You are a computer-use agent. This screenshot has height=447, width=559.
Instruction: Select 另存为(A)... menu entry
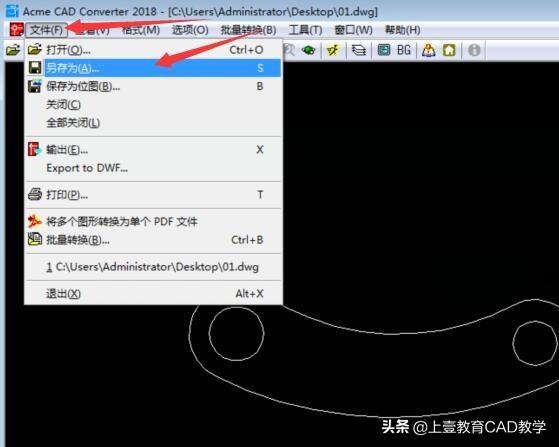pos(153,68)
